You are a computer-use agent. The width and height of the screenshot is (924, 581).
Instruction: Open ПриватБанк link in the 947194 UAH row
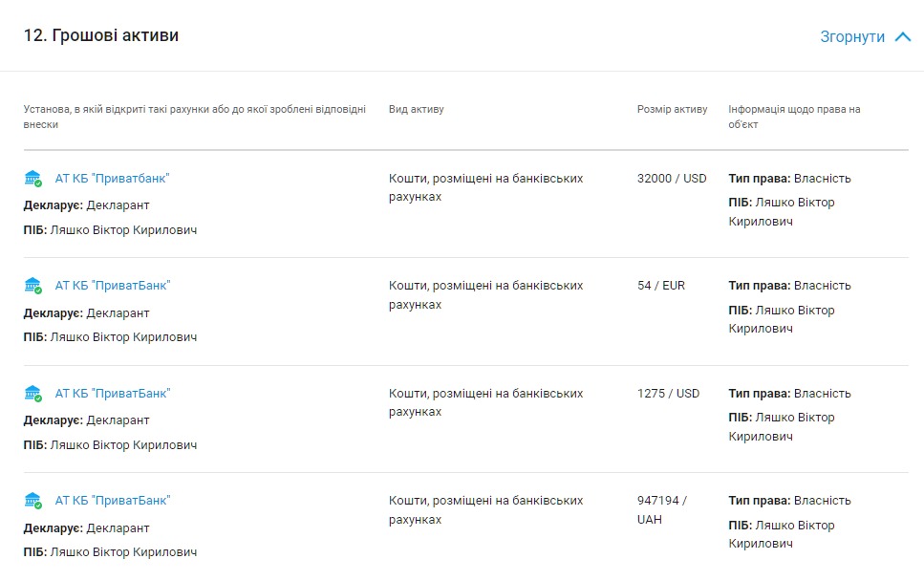[x=112, y=501]
